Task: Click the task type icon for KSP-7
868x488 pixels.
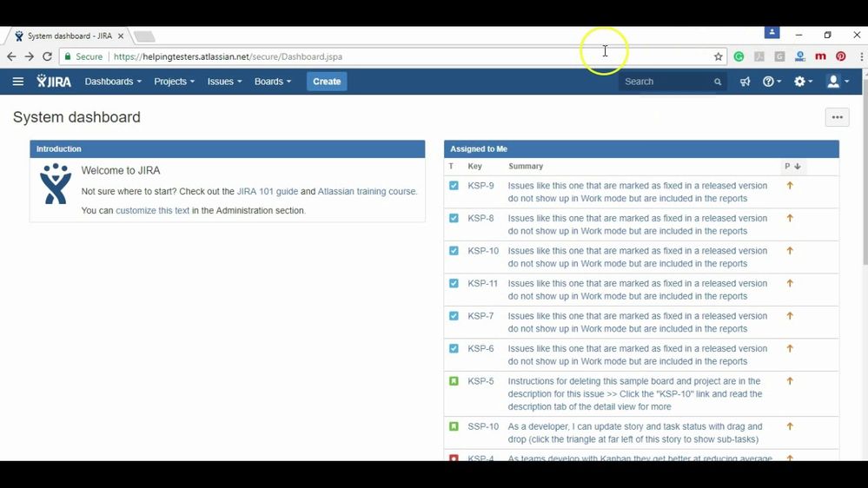Action: [x=454, y=316]
